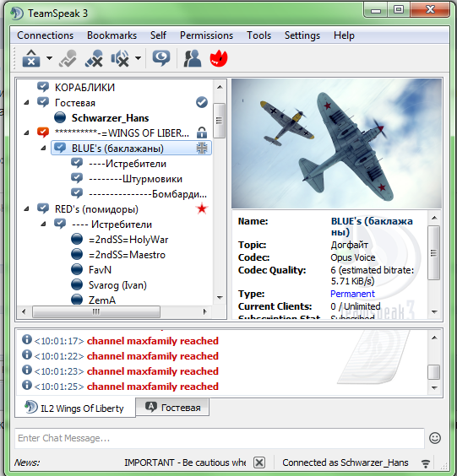Open the Help menu
The height and width of the screenshot is (476, 457).
pos(344,35)
